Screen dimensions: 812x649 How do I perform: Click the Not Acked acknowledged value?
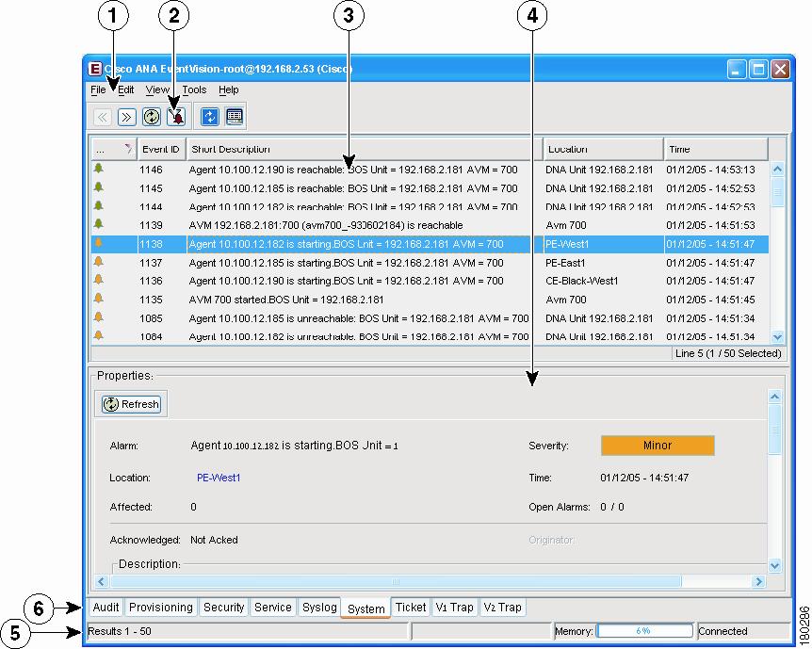click(x=214, y=540)
